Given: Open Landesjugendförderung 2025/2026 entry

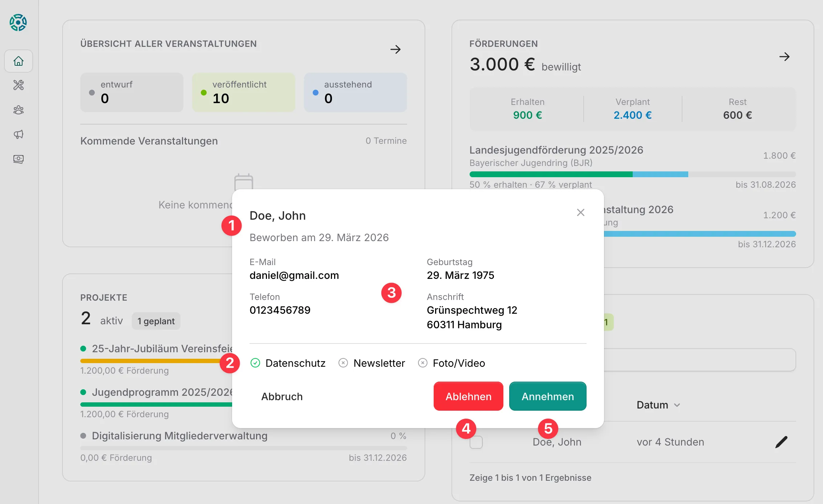Looking at the screenshot, I should (x=556, y=150).
